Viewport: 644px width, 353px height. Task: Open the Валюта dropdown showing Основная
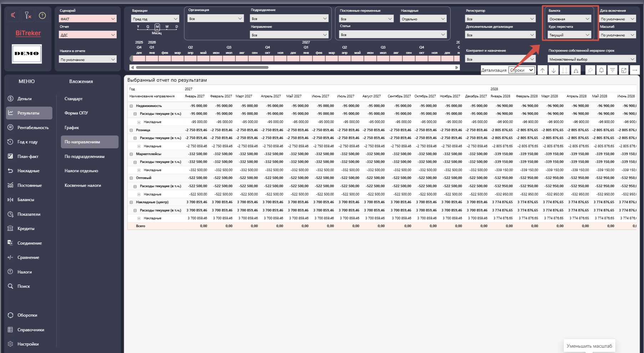point(569,19)
